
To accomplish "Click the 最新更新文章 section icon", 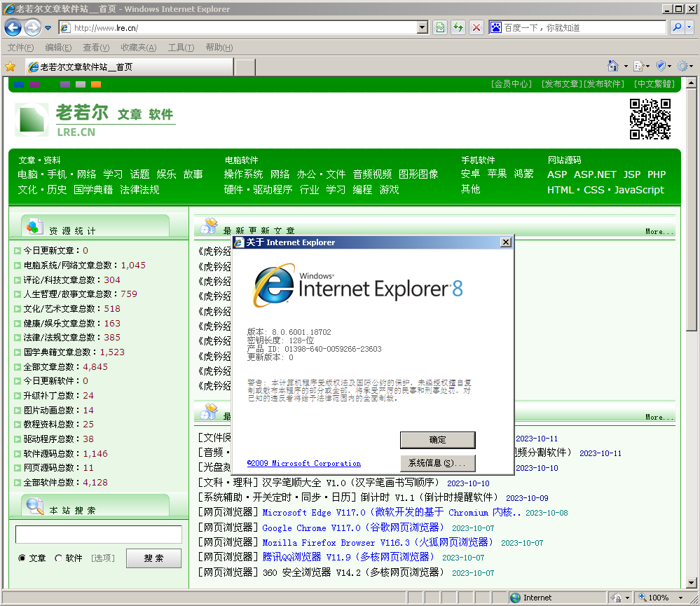I will (x=209, y=226).
